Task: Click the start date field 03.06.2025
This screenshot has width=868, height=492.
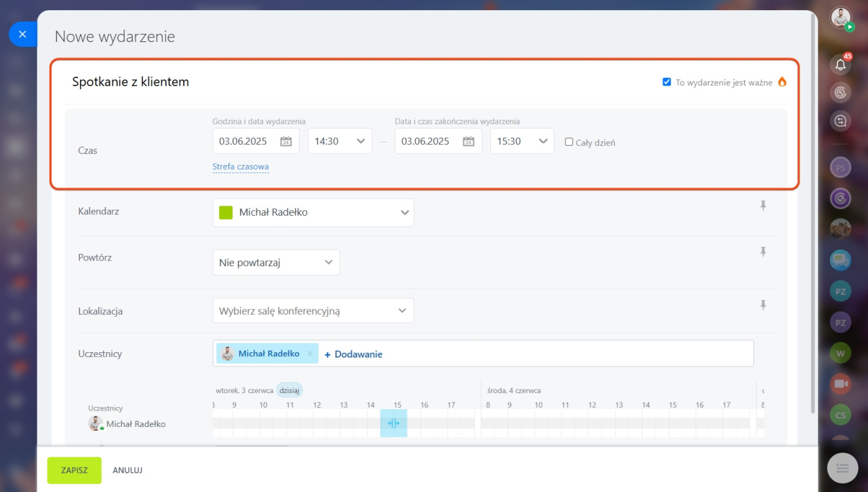Action: (x=256, y=141)
